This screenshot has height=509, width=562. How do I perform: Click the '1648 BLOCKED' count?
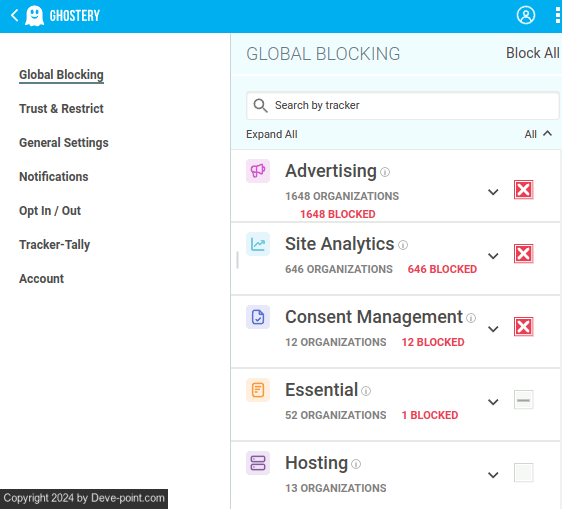(x=338, y=214)
